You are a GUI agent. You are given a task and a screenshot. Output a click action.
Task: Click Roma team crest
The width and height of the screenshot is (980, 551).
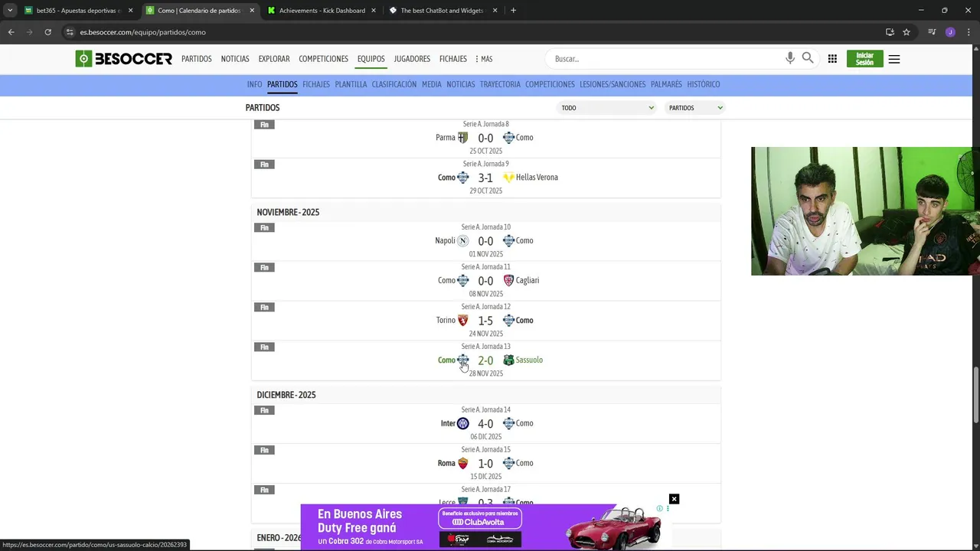462,464
